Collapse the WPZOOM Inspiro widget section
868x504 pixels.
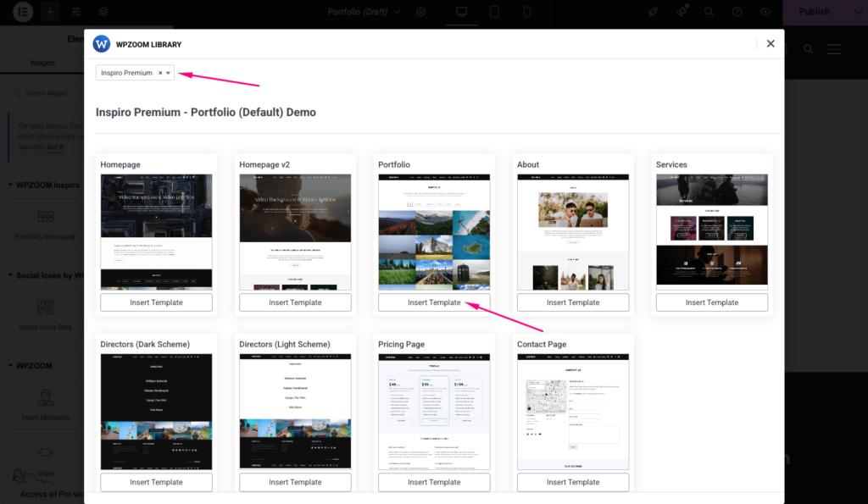coord(10,185)
